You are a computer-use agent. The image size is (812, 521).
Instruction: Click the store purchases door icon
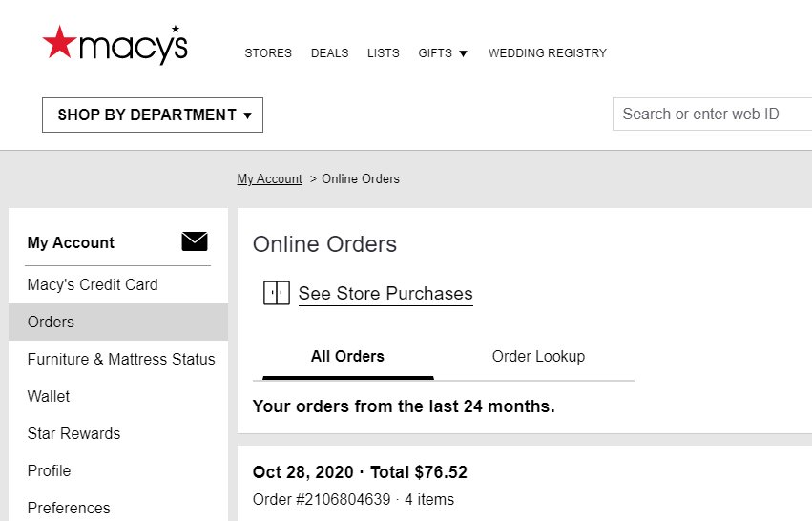(277, 293)
